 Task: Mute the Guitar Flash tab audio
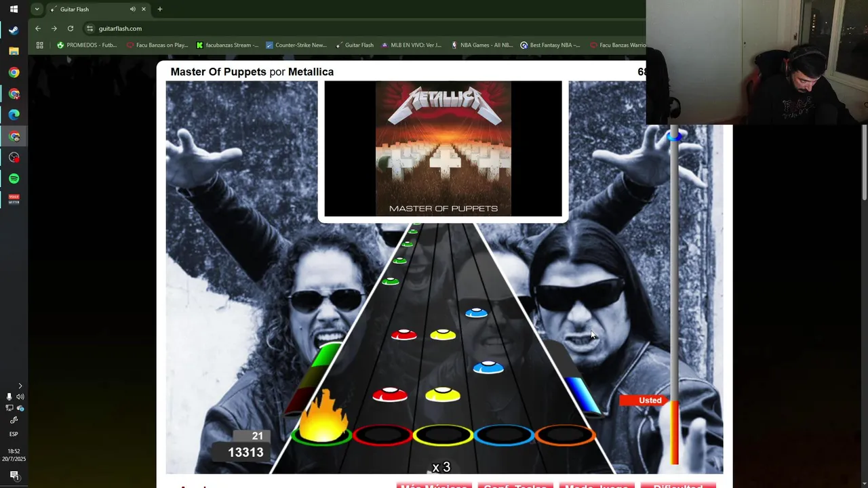point(132,9)
